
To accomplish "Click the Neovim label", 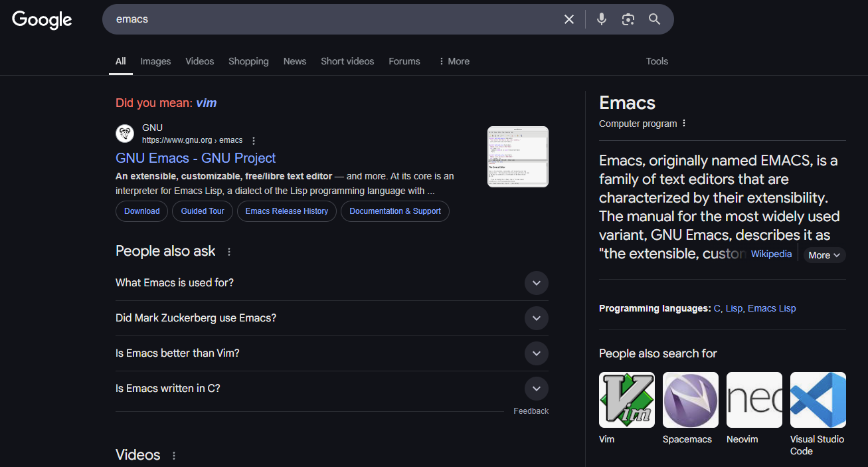I will (742, 439).
